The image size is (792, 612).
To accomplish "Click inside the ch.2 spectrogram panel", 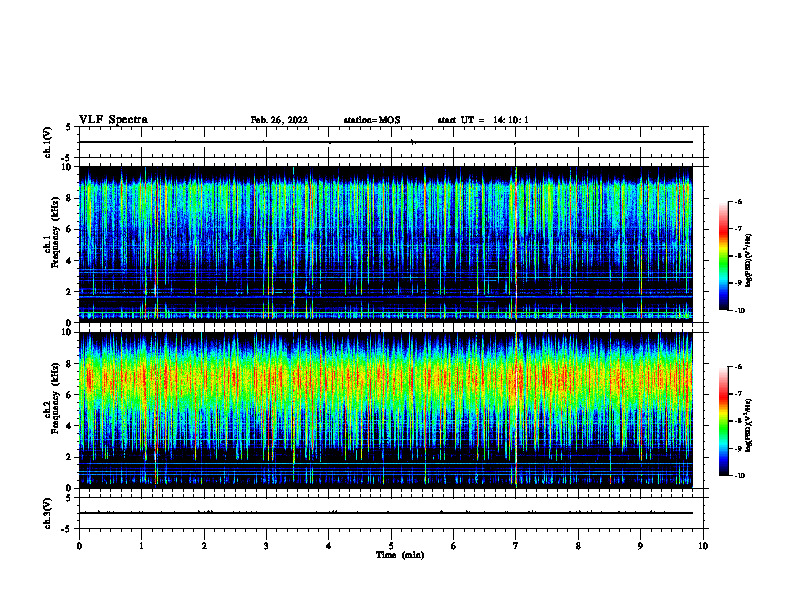I will [x=385, y=410].
